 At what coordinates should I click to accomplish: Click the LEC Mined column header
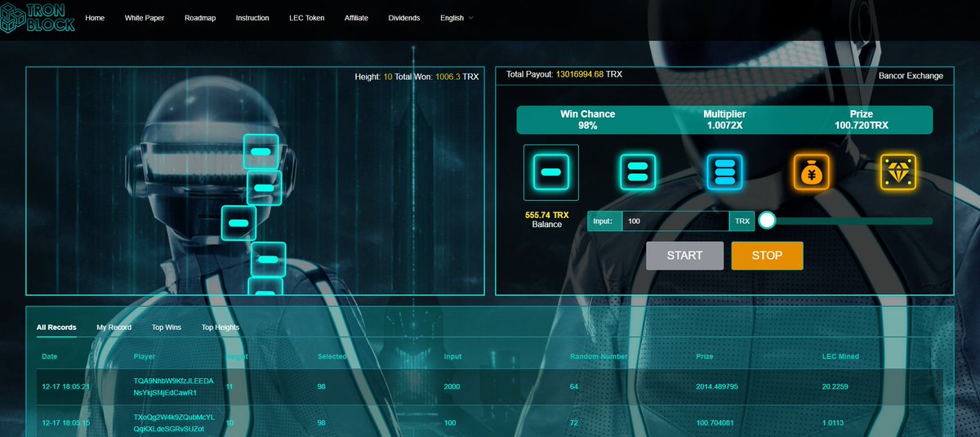coord(840,356)
